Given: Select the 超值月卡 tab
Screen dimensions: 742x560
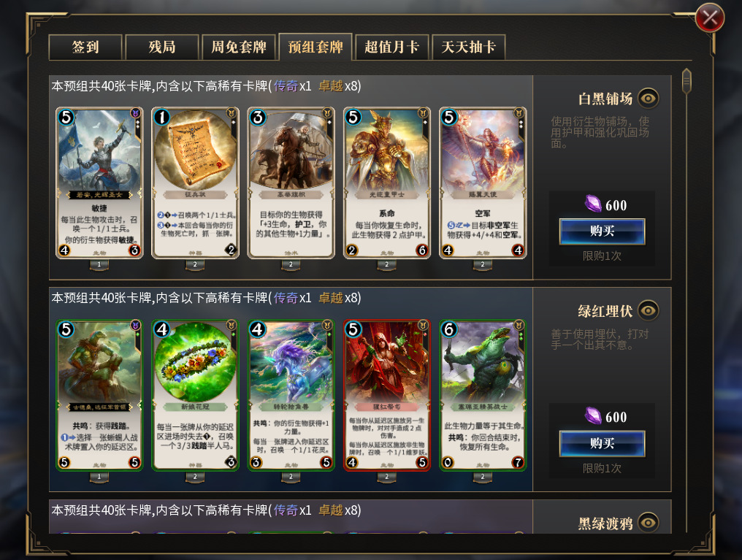Looking at the screenshot, I should tap(392, 47).
